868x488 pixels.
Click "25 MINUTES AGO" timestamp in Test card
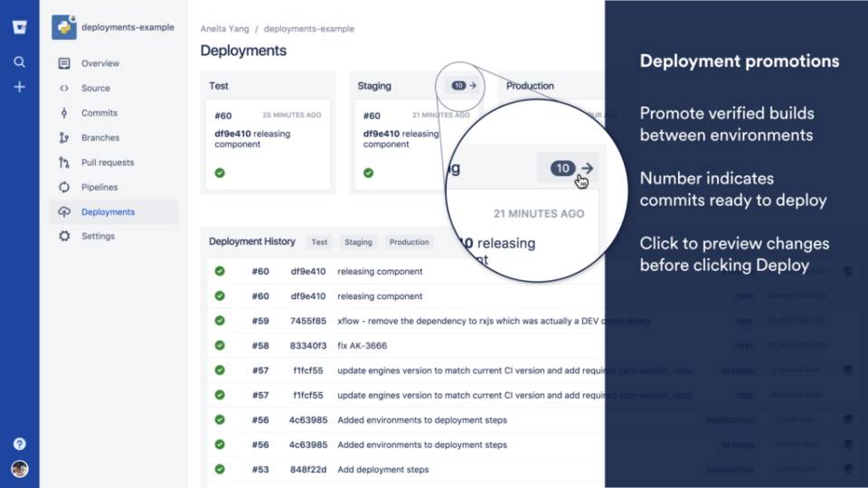click(292, 115)
